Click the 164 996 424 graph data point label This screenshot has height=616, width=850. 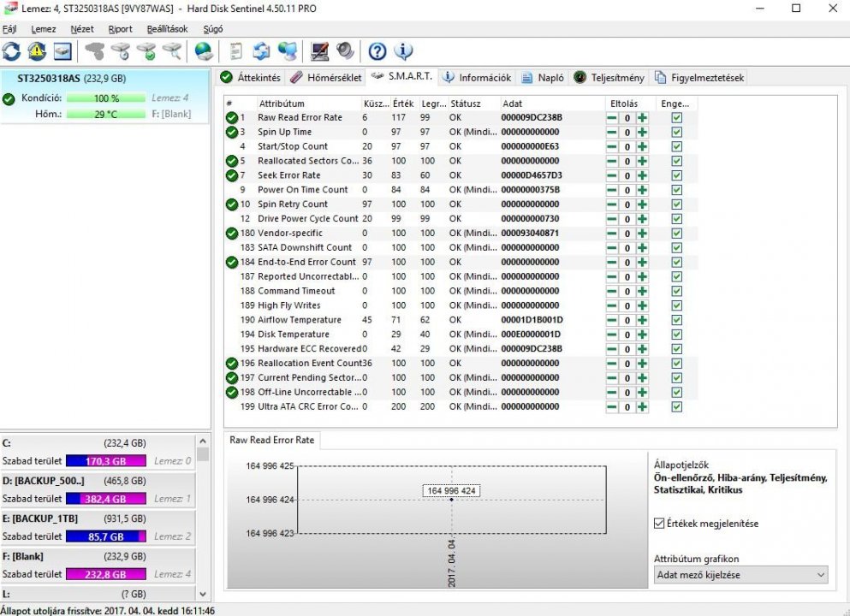(451, 490)
